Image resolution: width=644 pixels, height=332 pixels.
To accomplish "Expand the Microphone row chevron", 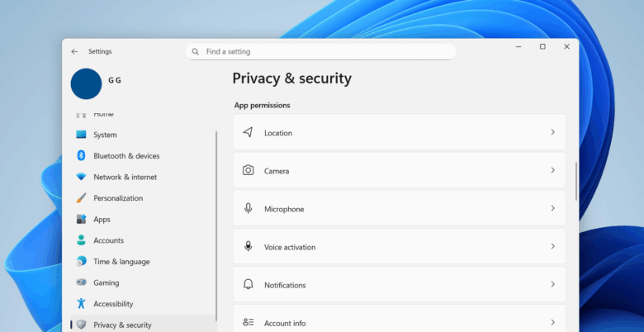I will click(552, 209).
